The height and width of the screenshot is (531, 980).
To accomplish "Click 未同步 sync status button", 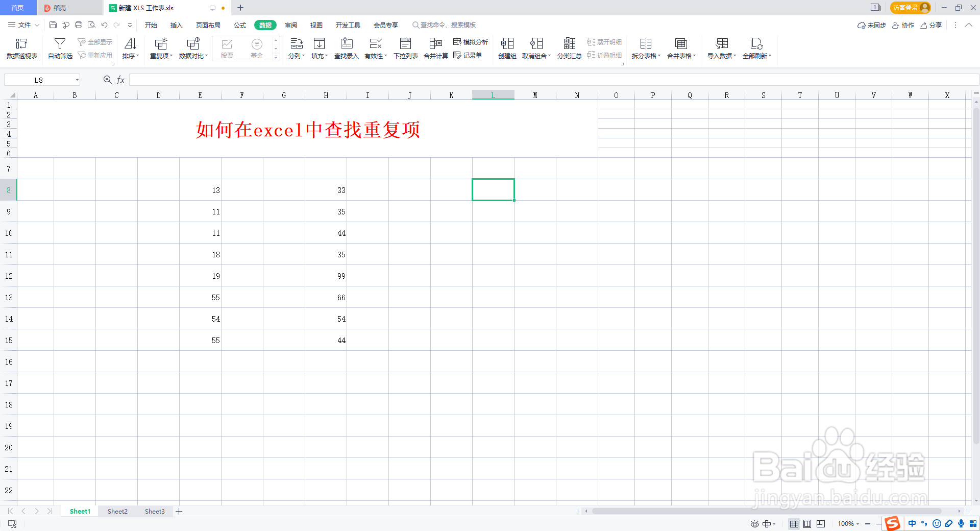I will [871, 25].
